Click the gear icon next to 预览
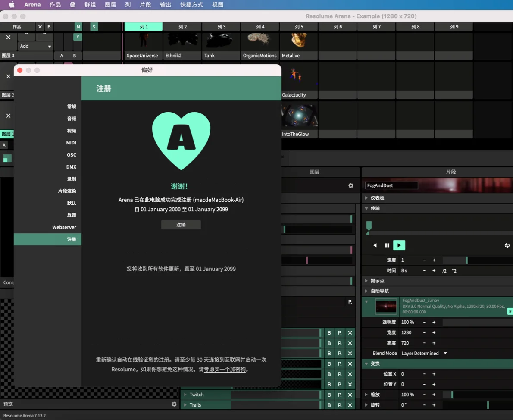 (174, 404)
